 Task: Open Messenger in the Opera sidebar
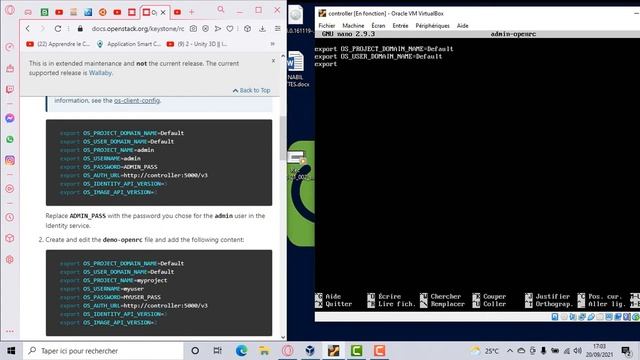10,118
